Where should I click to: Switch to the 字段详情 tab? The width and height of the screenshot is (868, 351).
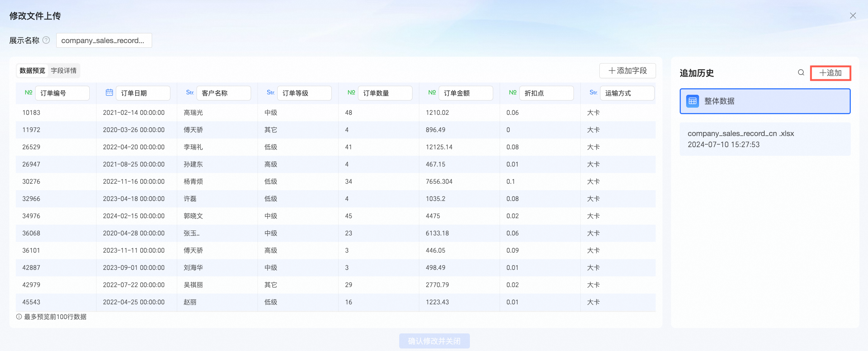pos(64,71)
